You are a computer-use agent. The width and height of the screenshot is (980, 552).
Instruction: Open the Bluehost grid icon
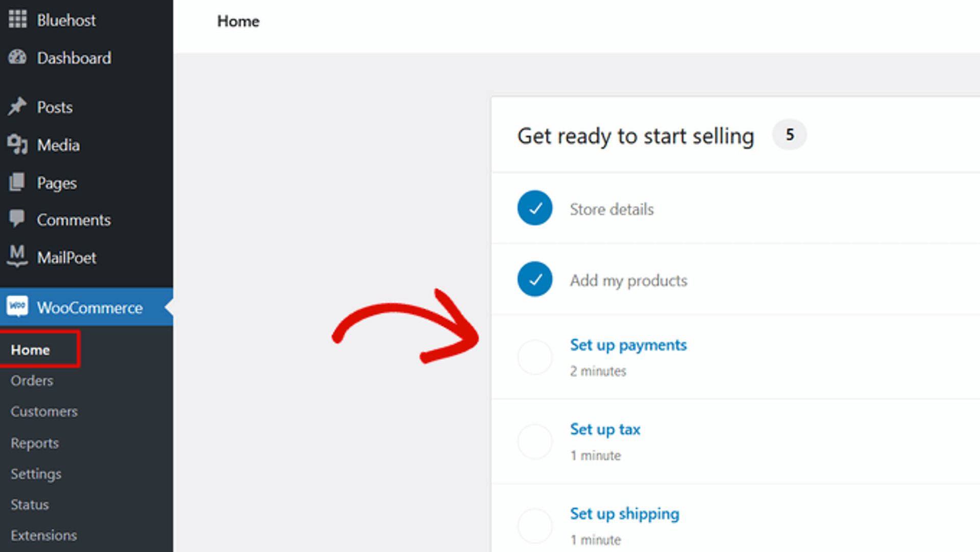(x=17, y=20)
